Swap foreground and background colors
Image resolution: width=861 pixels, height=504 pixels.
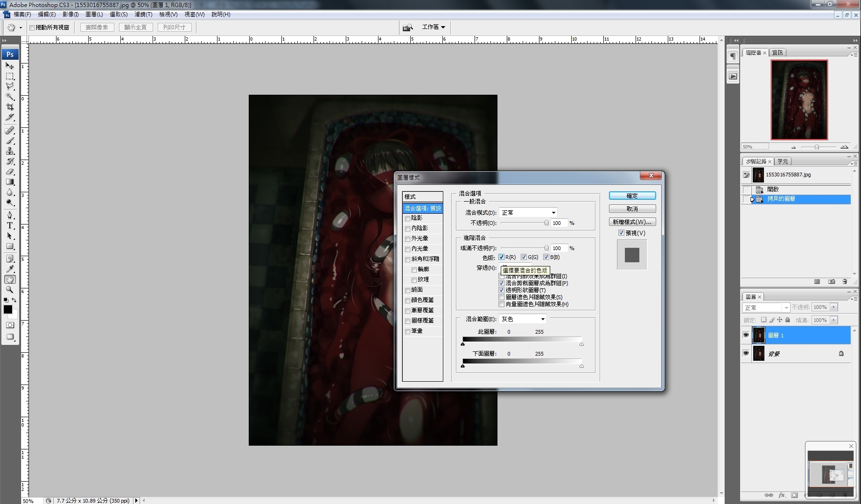(14, 300)
